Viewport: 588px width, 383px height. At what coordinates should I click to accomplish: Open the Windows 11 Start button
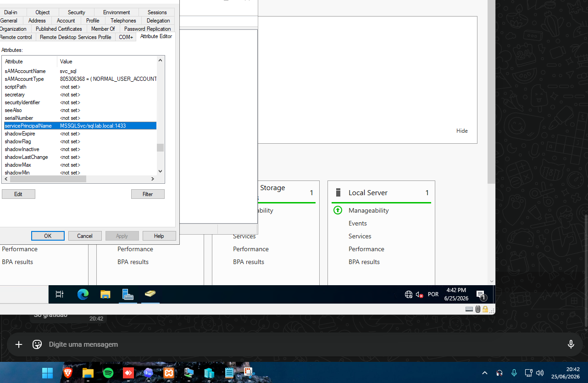coord(47,372)
